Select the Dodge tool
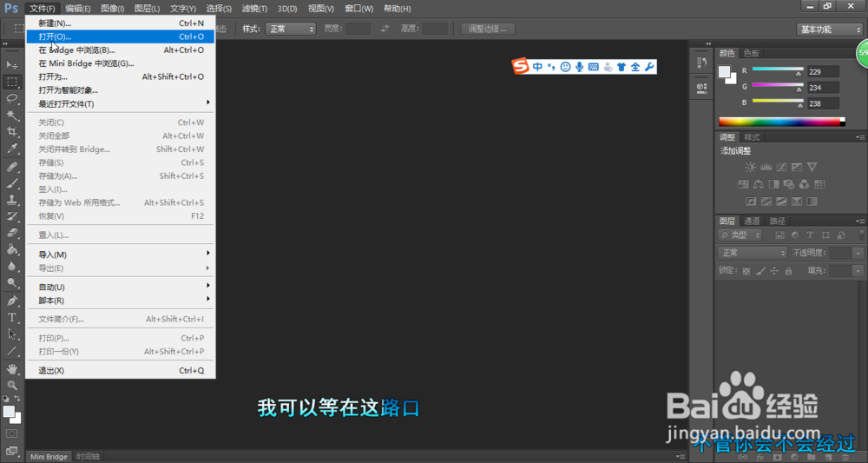The height and width of the screenshot is (463, 868). pyautogui.click(x=11, y=283)
